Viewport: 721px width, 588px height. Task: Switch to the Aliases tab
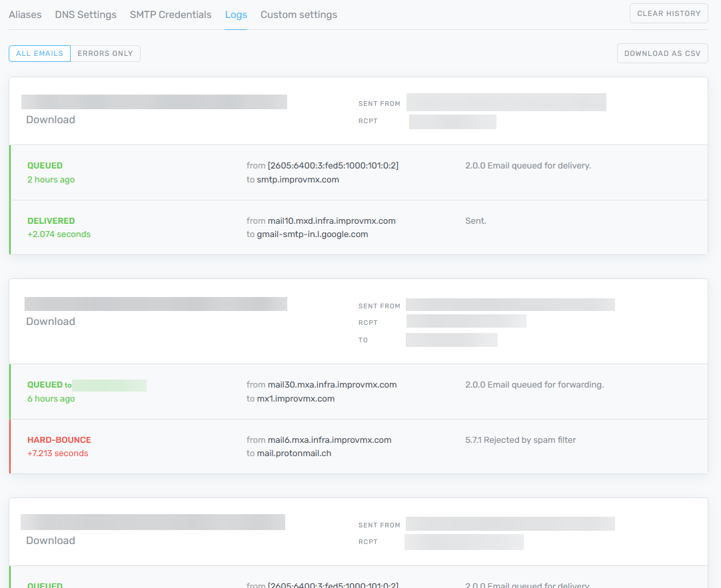point(25,15)
